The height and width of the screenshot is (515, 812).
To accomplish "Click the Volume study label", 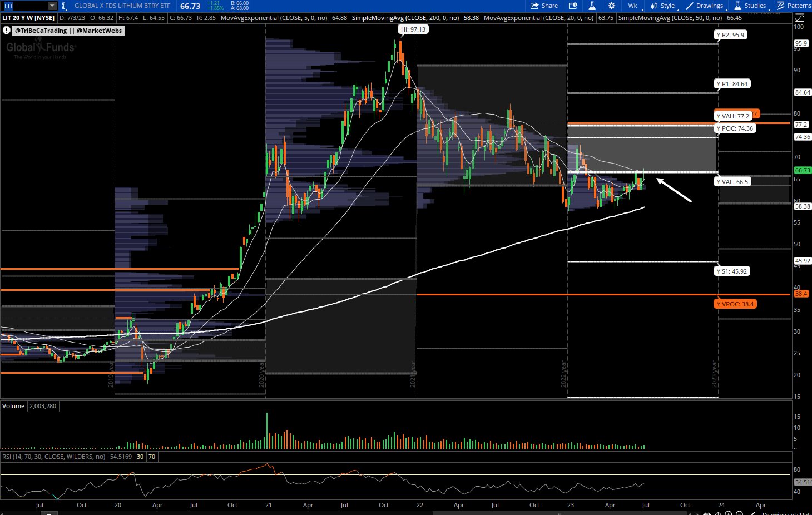I will click(13, 406).
